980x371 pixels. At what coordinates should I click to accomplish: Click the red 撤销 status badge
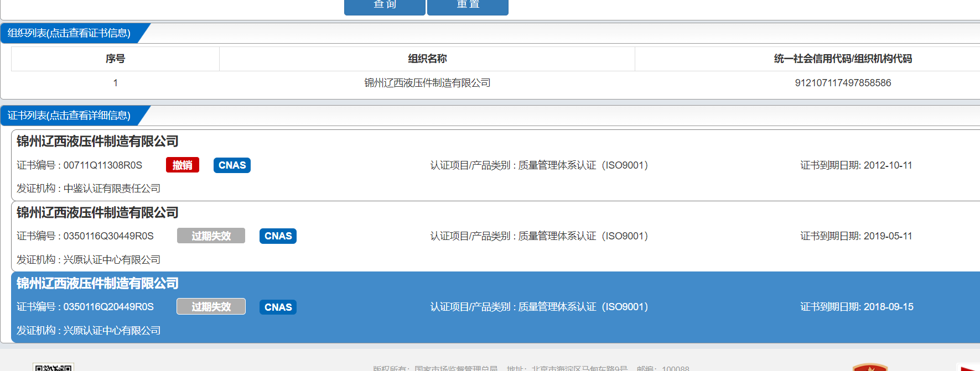[x=183, y=165]
